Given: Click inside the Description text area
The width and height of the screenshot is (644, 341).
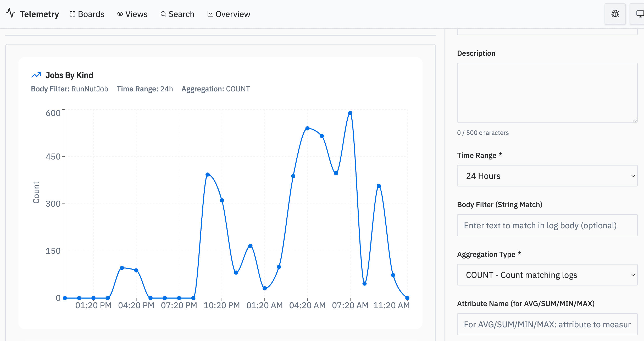Looking at the screenshot, I should pos(547,92).
